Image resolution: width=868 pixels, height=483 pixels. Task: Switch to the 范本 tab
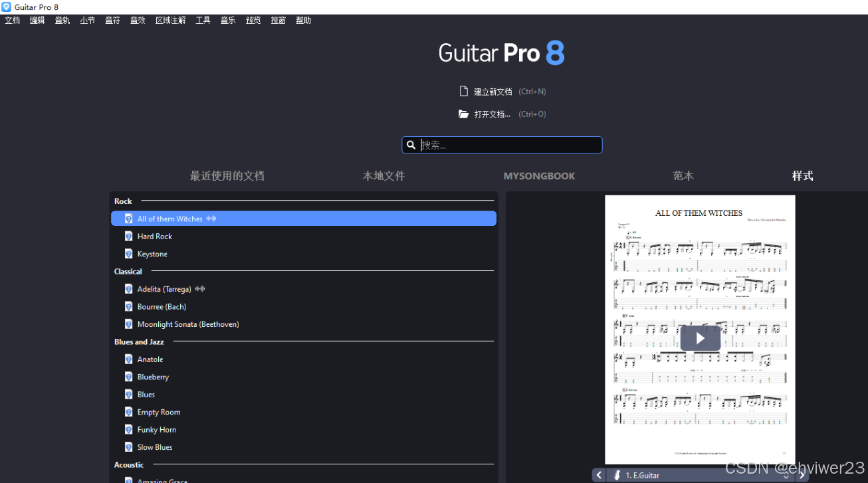(683, 176)
